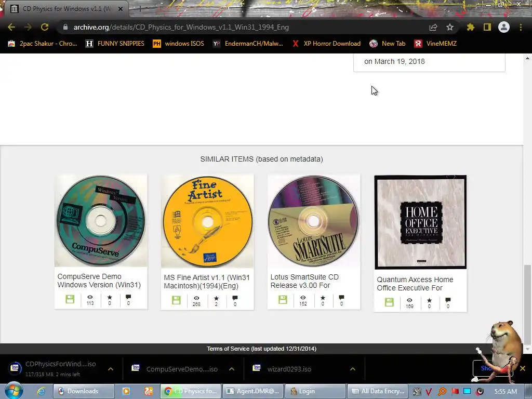Close the downloads bar
Screen dimensions: 532x399
click(523, 368)
